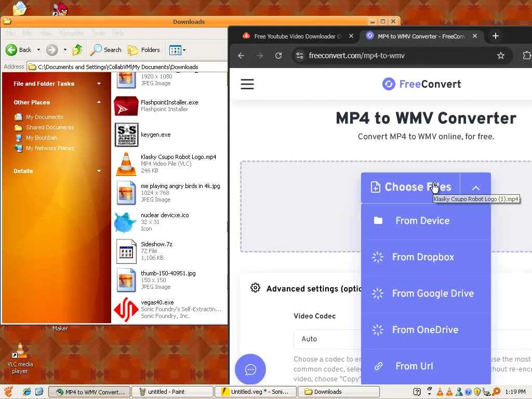Select Klasky Csupo Robot Logo.mp4 VLC icon
This screenshot has width=532, height=399.
pyautogui.click(x=126, y=164)
